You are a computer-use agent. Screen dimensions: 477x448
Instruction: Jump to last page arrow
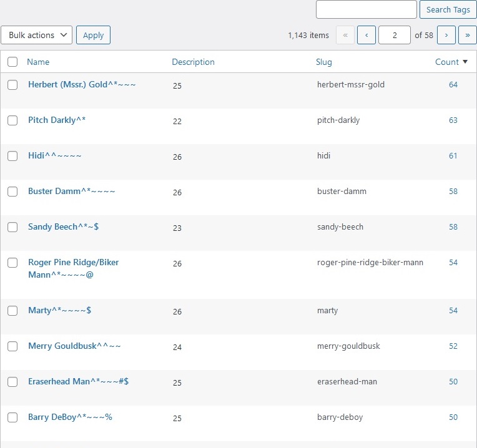(467, 35)
